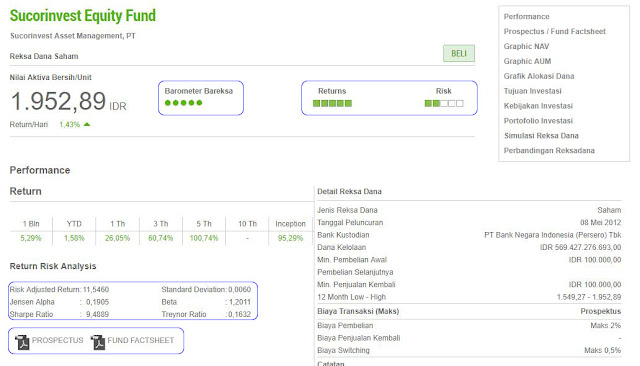The image size is (640, 366).
Task: Click the 5 Th return 100,74%
Action: tap(204, 238)
